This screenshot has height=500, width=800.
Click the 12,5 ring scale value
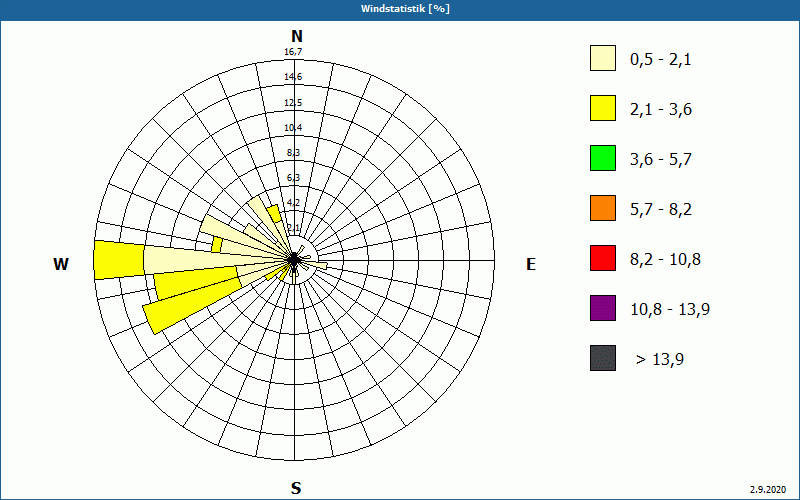click(x=293, y=103)
